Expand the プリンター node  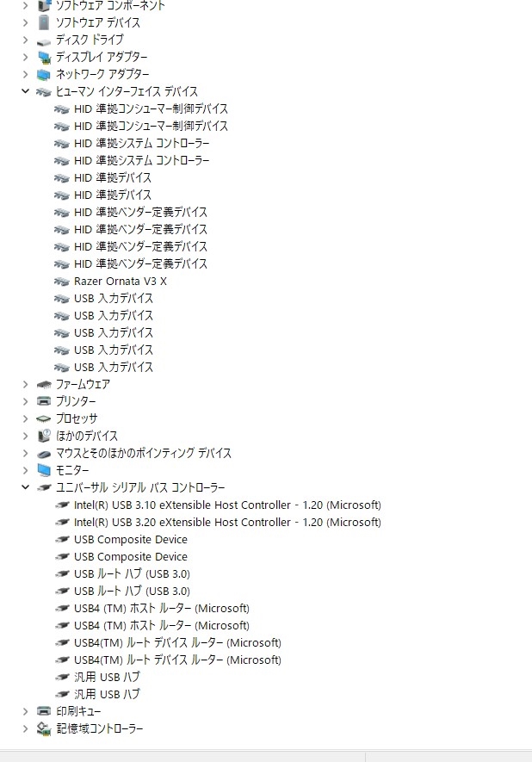pos(25,401)
